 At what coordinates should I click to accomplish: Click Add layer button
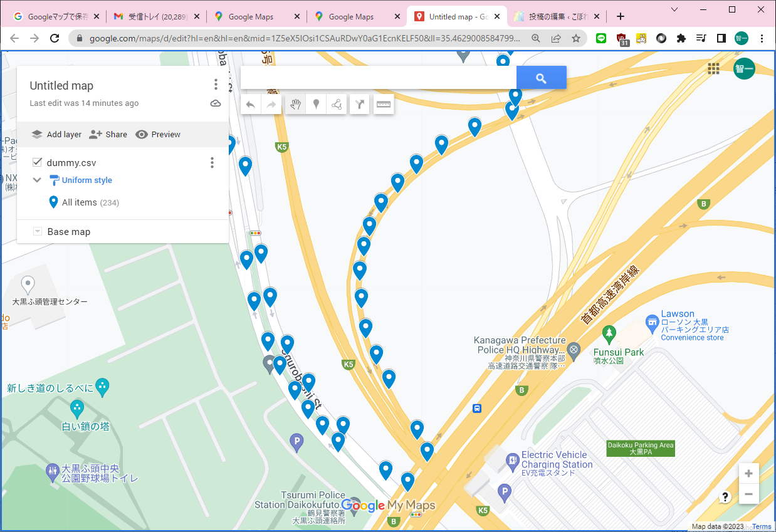pyautogui.click(x=56, y=134)
